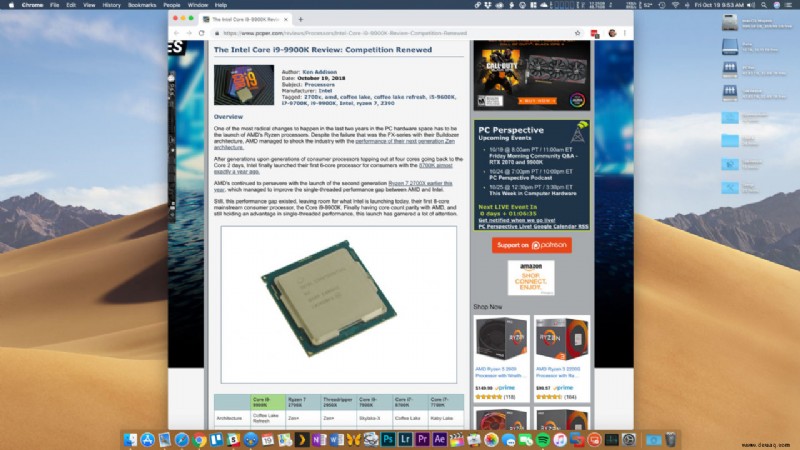Click the red extension icon in Chrome toolbar
Screen dimensions: 800x450
[x=594, y=34]
